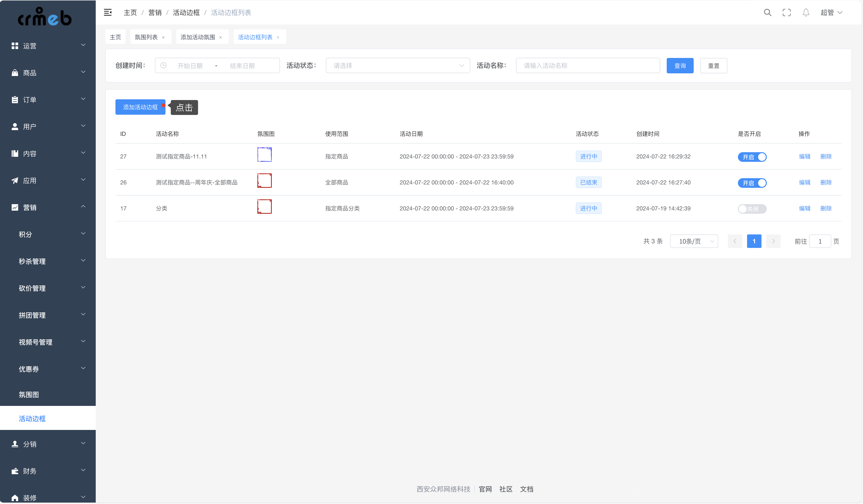863x504 pixels.
Task: Enable the 关闭 switch for activity 分类
Action: (752, 209)
